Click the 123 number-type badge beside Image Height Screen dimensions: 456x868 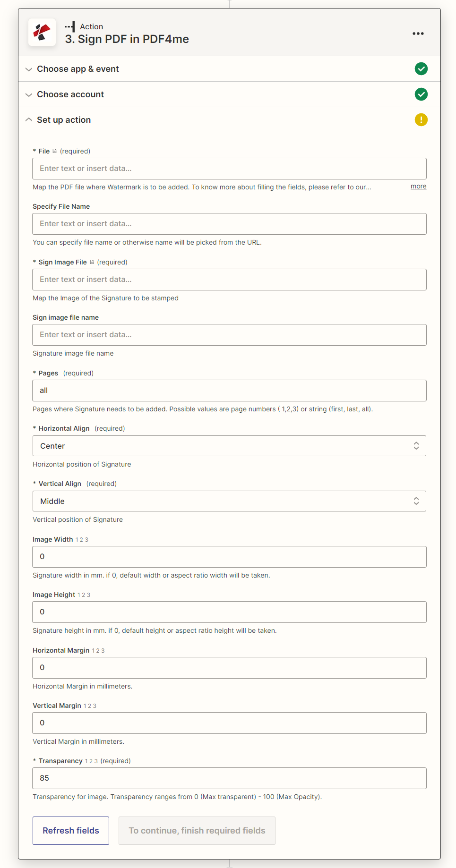(84, 595)
